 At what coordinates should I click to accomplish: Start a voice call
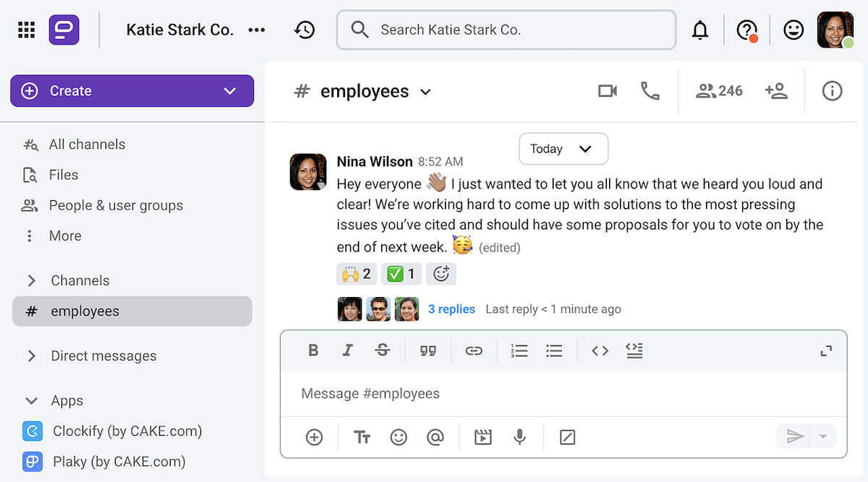tap(650, 90)
